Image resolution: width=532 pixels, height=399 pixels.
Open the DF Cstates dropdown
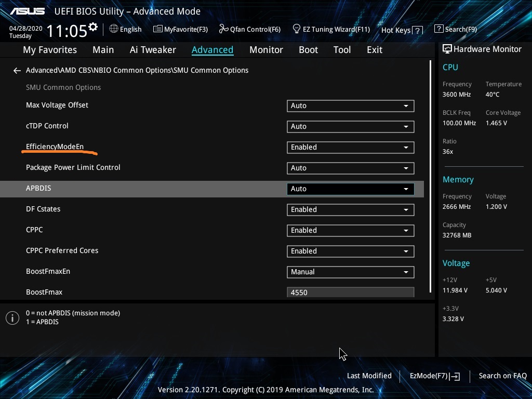click(351, 210)
